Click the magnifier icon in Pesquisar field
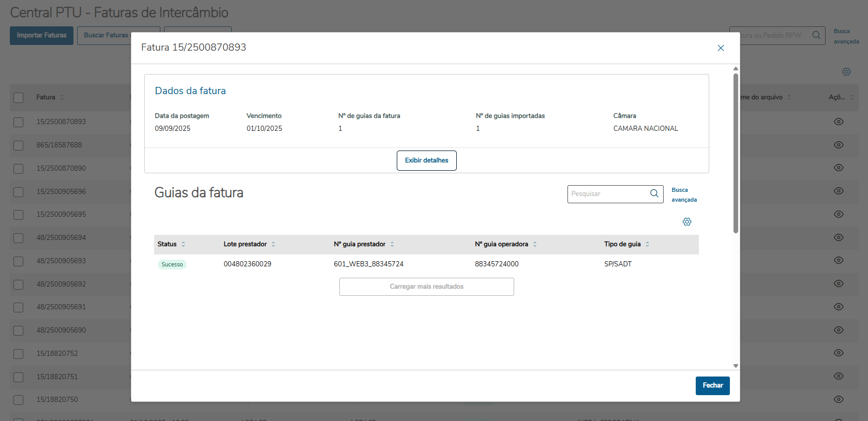This screenshot has width=868, height=421. [654, 193]
